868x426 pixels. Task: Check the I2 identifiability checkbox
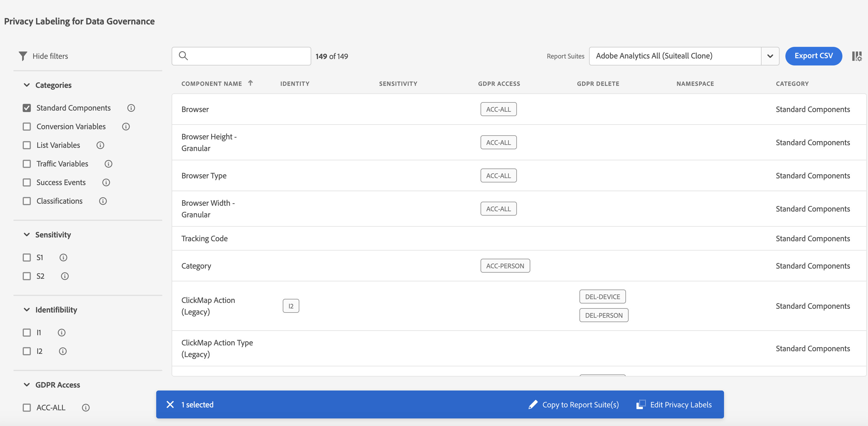(x=27, y=351)
